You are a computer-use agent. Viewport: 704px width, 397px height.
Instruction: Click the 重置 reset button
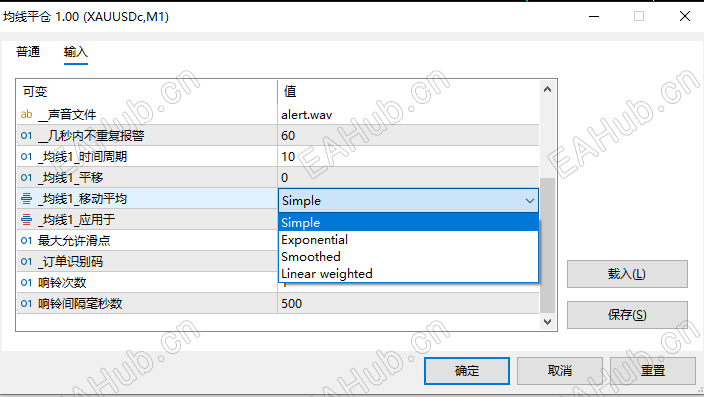click(652, 371)
